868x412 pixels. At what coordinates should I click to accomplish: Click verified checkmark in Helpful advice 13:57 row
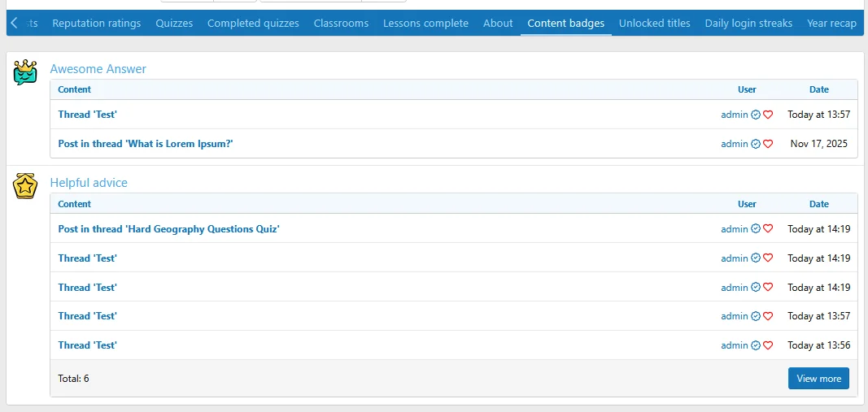point(756,316)
